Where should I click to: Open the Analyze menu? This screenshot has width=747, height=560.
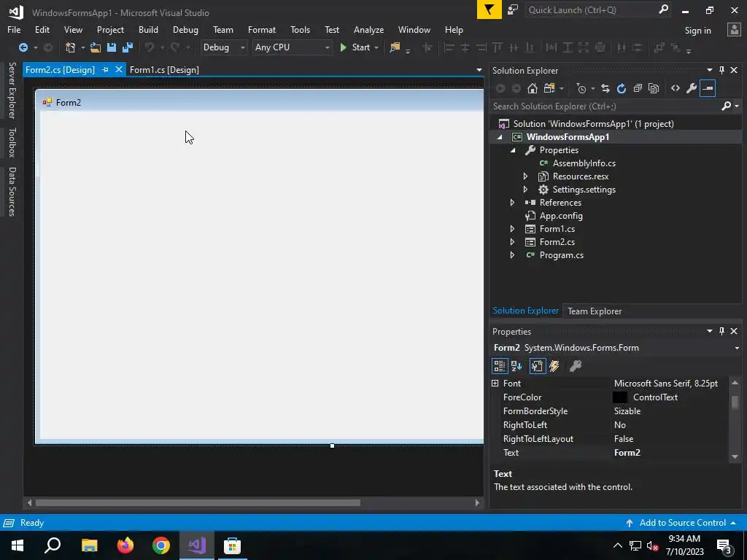368,29
